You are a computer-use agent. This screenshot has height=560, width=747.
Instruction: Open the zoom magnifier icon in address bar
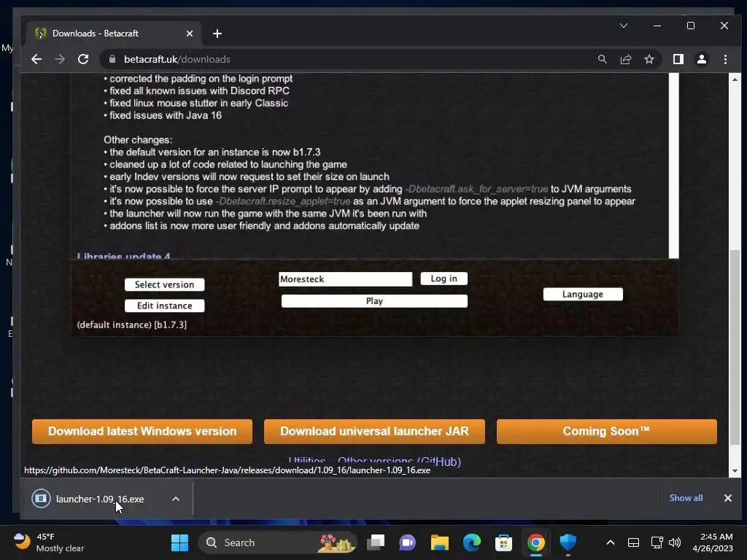(602, 59)
